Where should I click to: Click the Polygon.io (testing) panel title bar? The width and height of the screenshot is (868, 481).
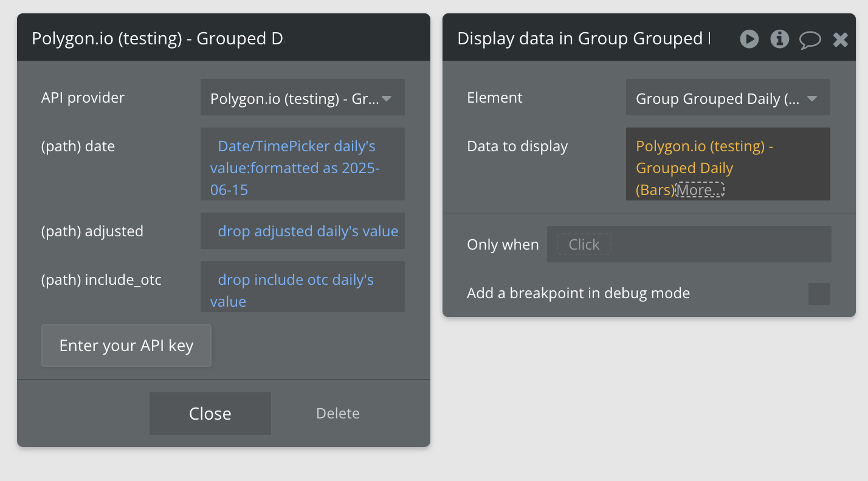point(158,39)
